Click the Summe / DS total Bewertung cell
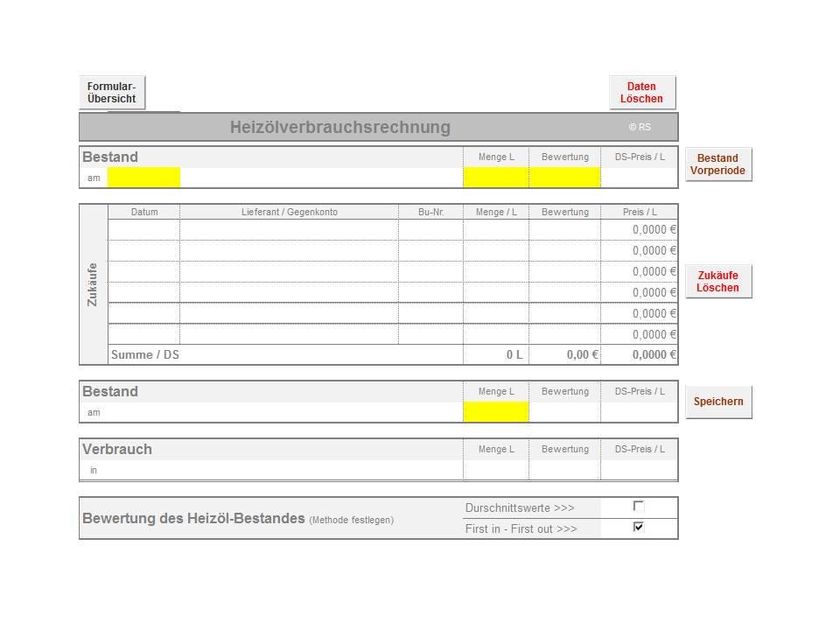This screenshot has width=840, height=630. tap(564, 355)
